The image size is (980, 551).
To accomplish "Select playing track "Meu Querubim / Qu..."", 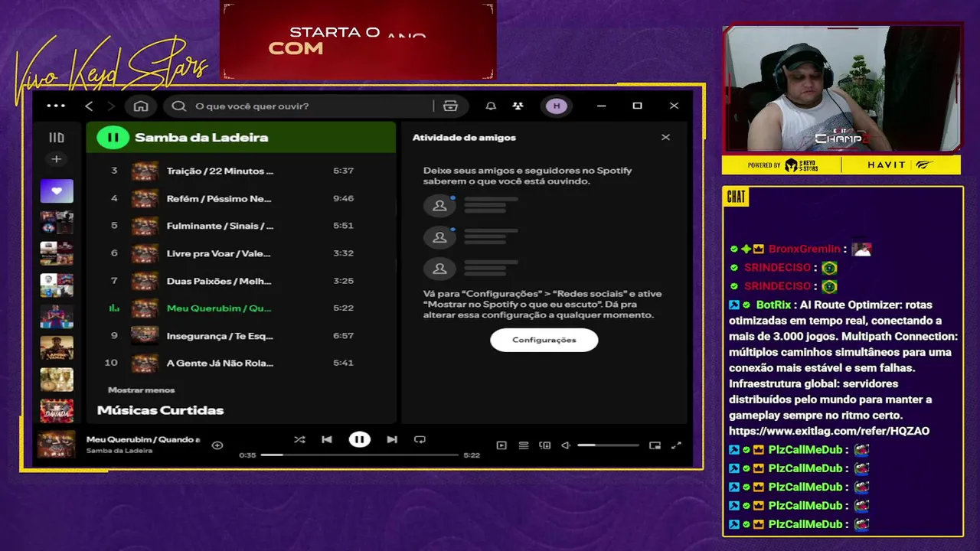I will pyautogui.click(x=241, y=308).
